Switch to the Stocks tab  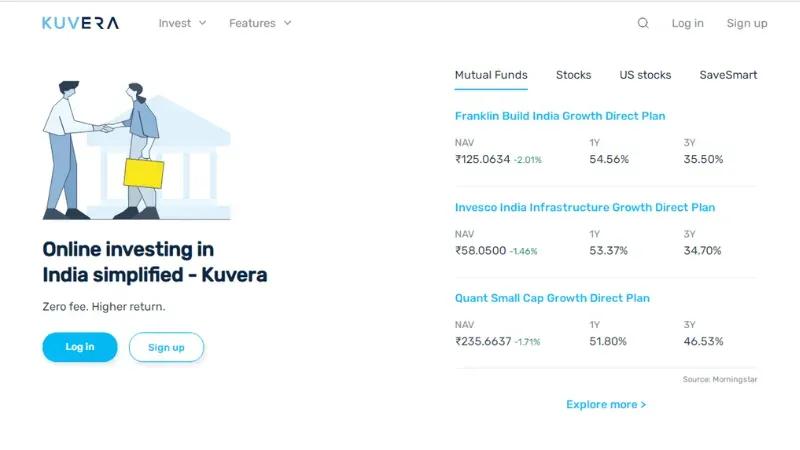pyautogui.click(x=573, y=75)
